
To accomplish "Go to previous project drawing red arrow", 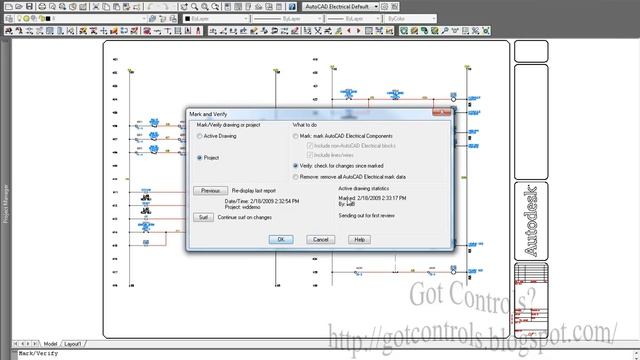I will [349, 31].
